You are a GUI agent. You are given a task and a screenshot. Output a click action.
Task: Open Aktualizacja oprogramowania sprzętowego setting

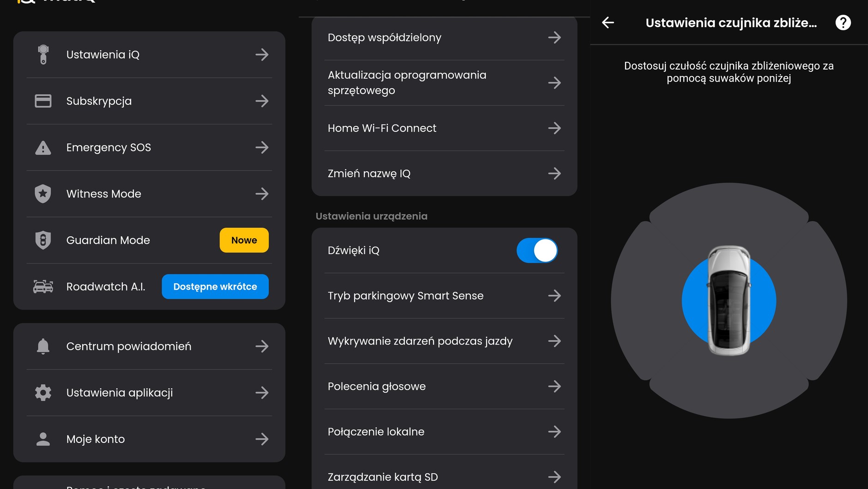[444, 83]
